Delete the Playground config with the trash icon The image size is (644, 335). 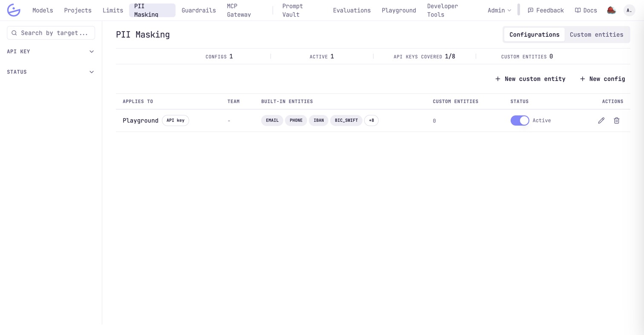pyautogui.click(x=616, y=120)
